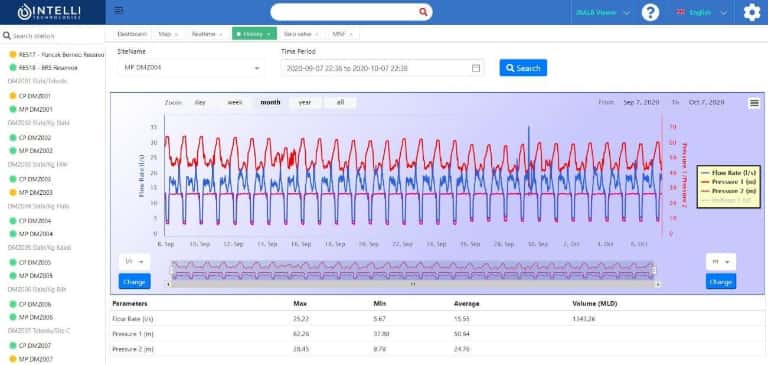768x365 pixels.
Task: Click the blue Search button
Action: 523,68
